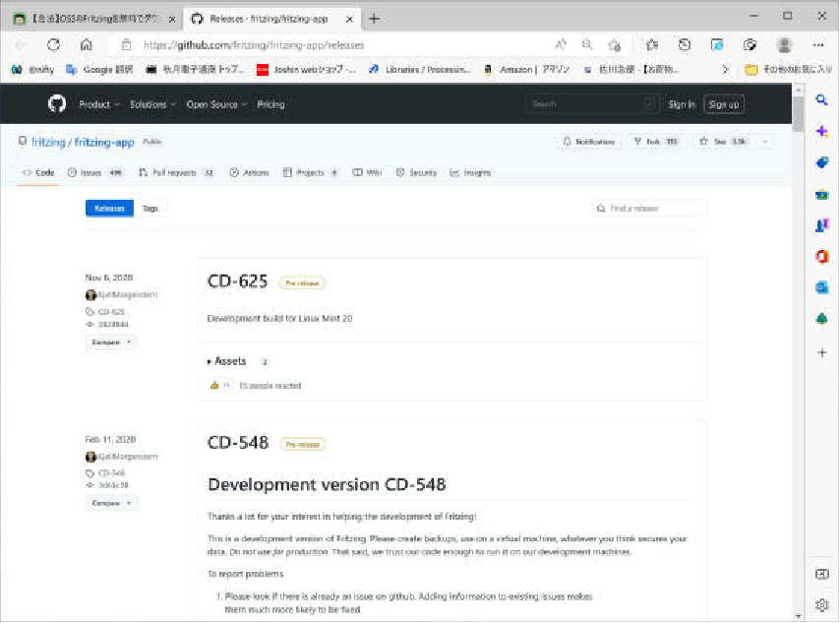Switch to the Security tab
The height and width of the screenshot is (623, 840).
coord(416,172)
